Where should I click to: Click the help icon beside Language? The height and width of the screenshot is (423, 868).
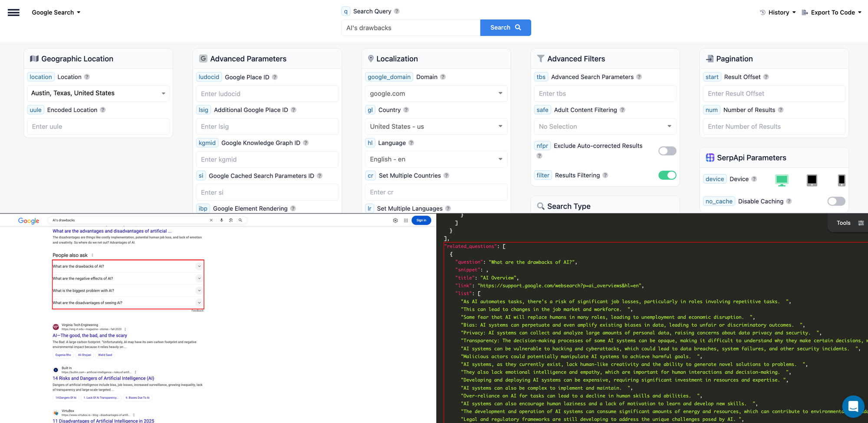pos(411,143)
